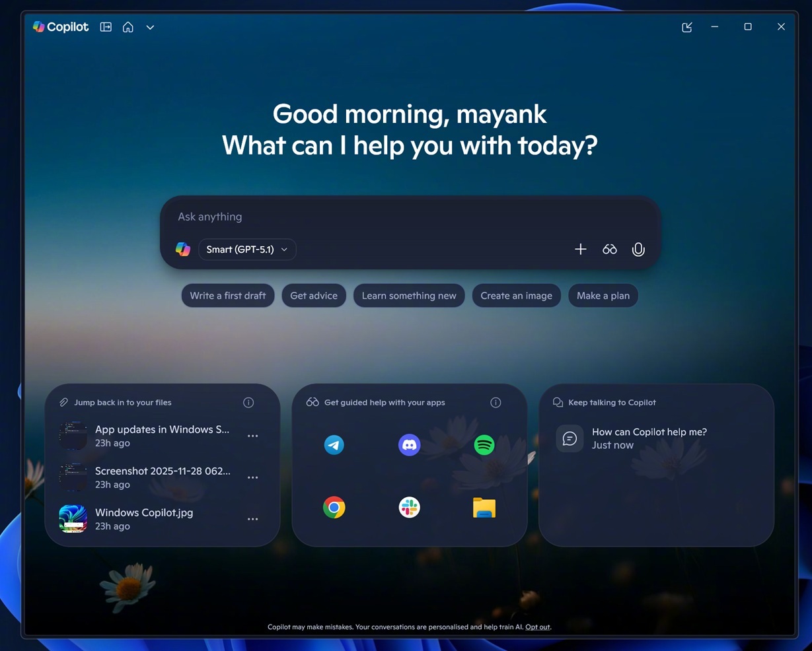This screenshot has width=812, height=651.
Task: Click Keep talking to Copilot heading
Action: 612,402
